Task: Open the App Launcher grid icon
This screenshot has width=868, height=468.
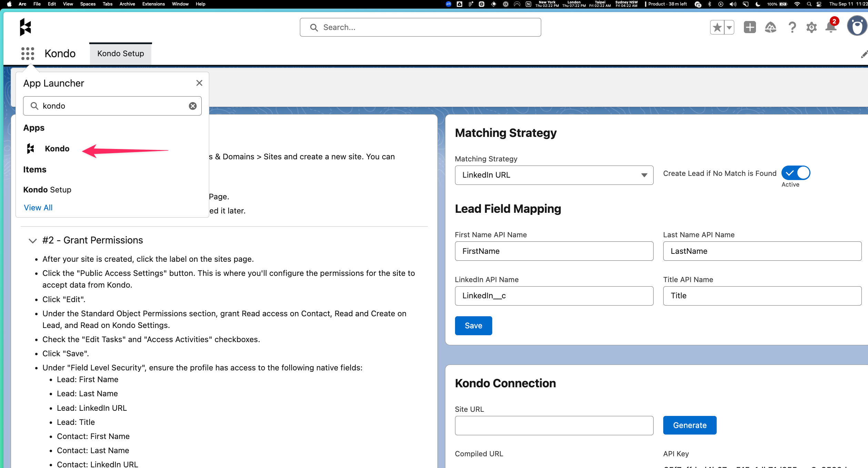Action: (x=28, y=53)
